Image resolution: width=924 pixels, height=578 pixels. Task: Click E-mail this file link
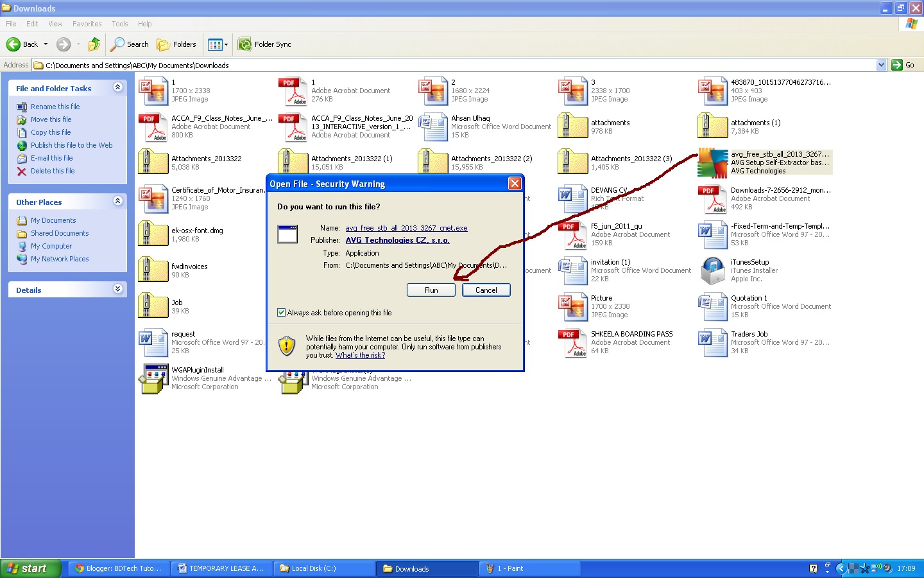pos(52,158)
